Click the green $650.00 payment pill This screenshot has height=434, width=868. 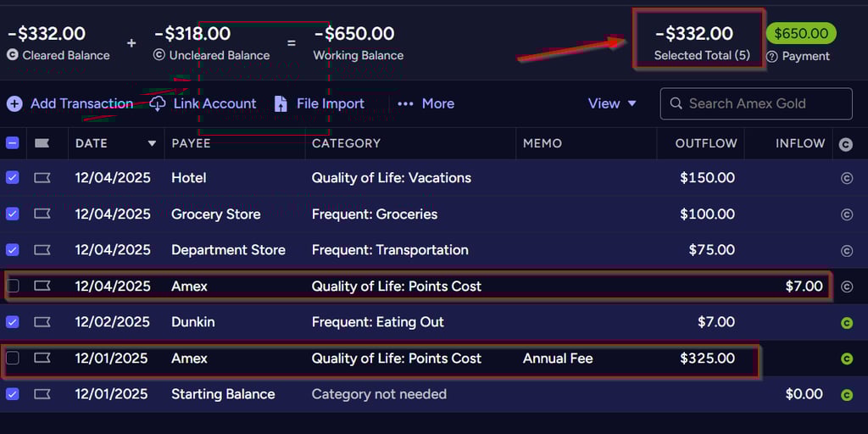(x=800, y=34)
